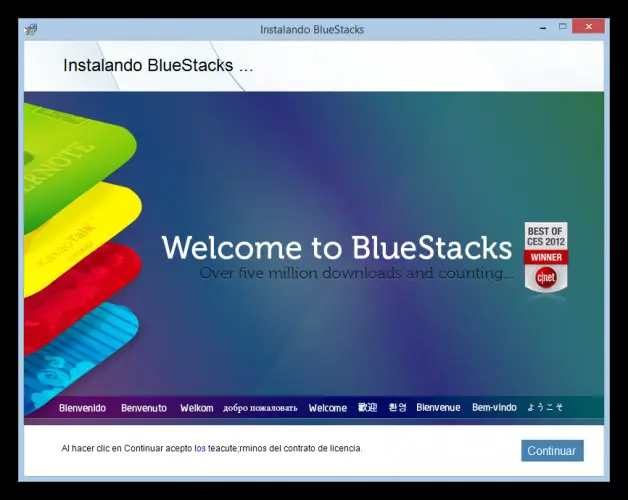Minimize the Instalando BlueStacks window
The width and height of the screenshot is (628, 500).
(543, 28)
